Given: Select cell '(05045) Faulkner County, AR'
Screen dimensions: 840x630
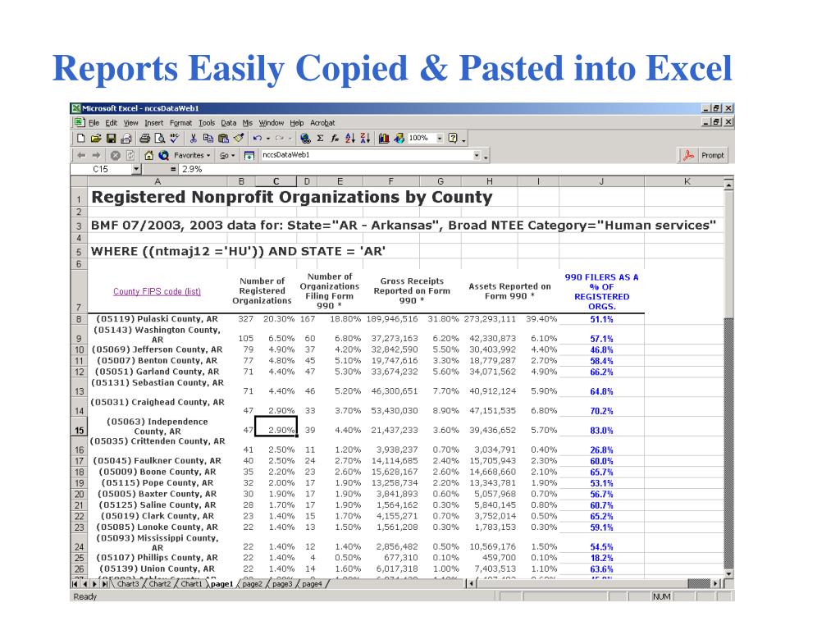Looking at the screenshot, I should pyautogui.click(x=157, y=461).
